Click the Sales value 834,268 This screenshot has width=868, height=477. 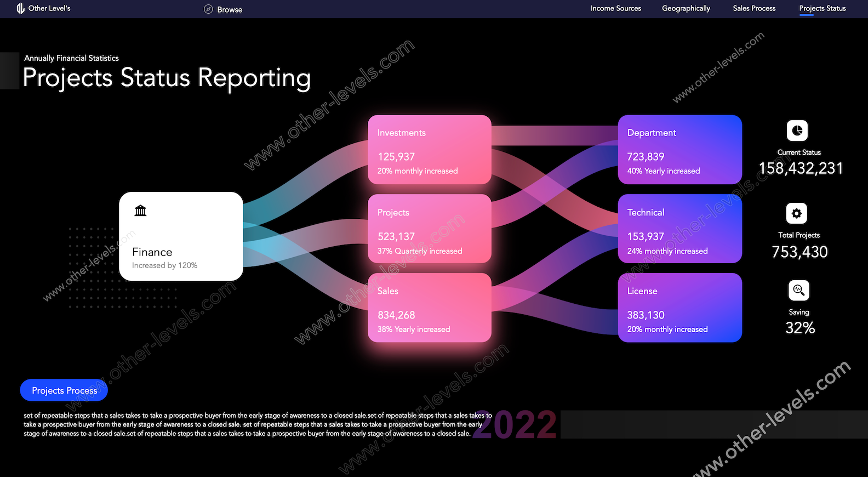(396, 315)
